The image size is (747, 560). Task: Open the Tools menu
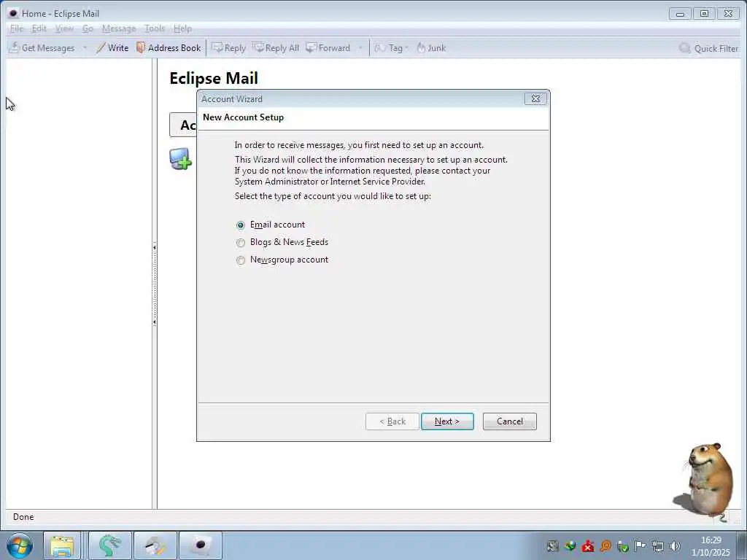click(155, 28)
